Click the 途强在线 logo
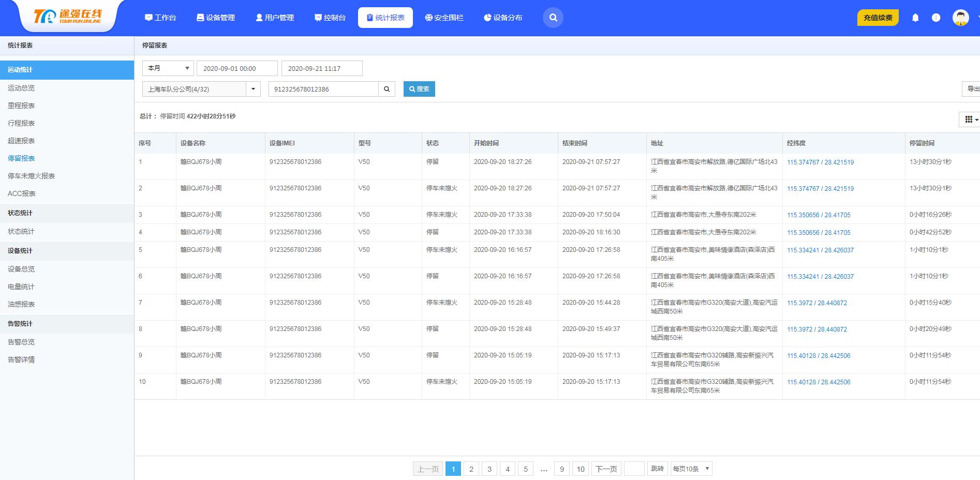 (x=68, y=17)
